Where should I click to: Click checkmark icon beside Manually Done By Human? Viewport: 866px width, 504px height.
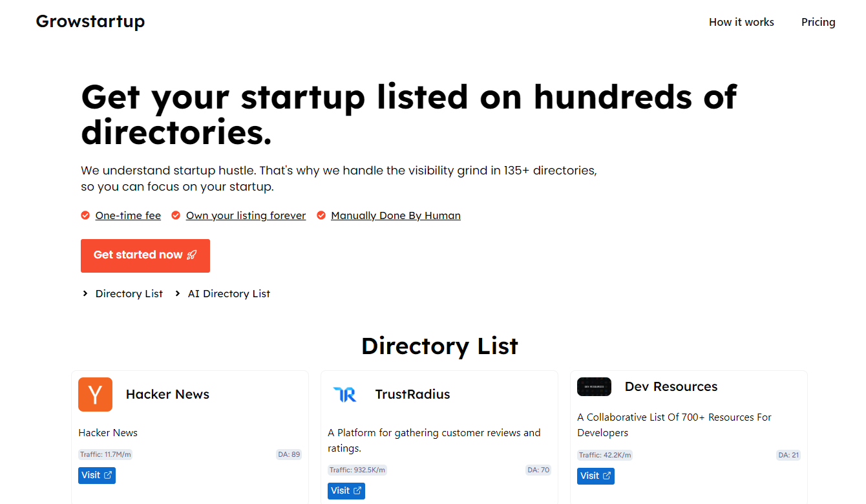click(x=321, y=215)
